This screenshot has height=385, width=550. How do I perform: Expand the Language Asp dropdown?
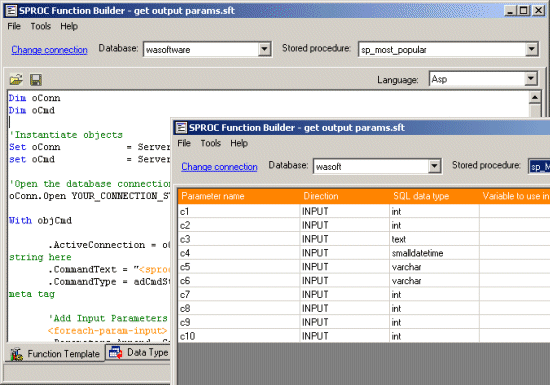pos(531,79)
